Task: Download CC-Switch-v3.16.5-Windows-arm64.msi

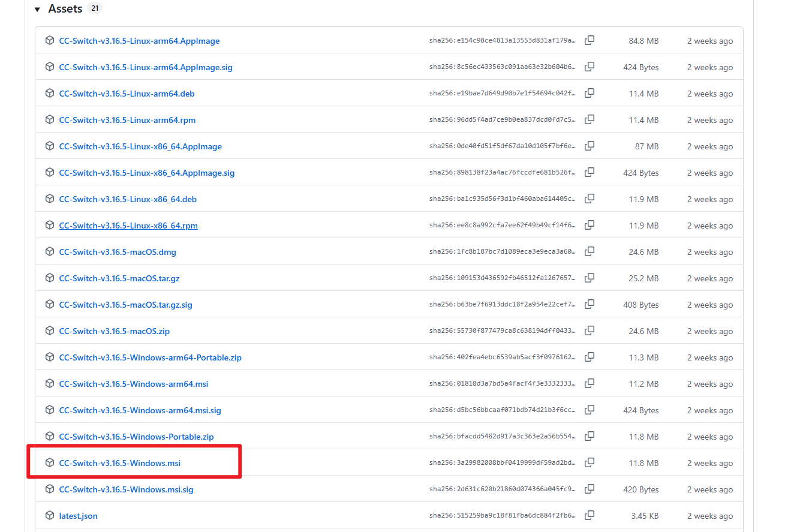Action: (134, 384)
